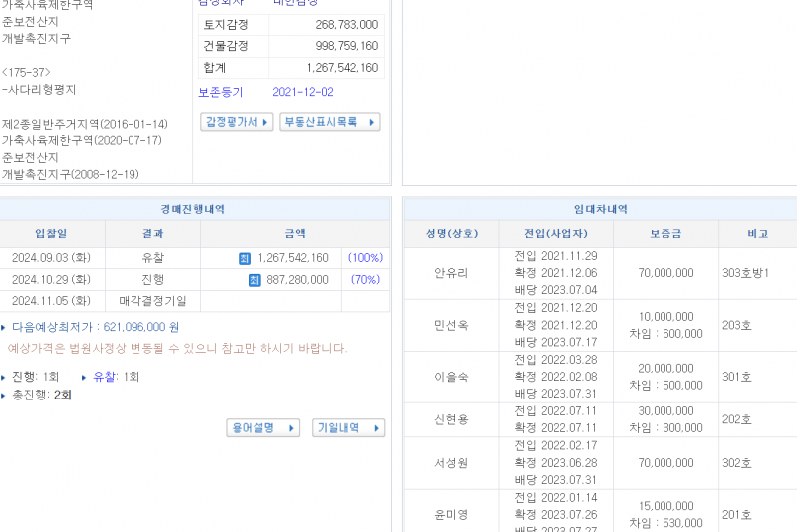Select tenant 민선옥 in the lease table

451,325
